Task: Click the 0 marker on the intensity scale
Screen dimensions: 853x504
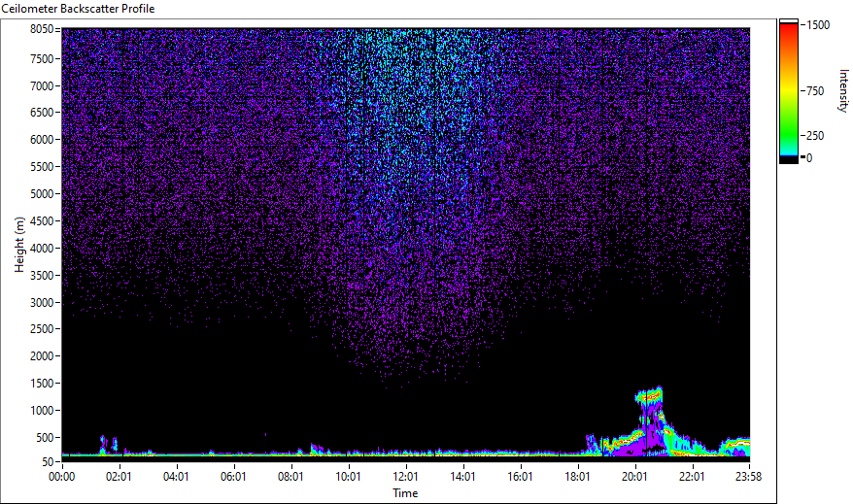Action: pos(809,158)
